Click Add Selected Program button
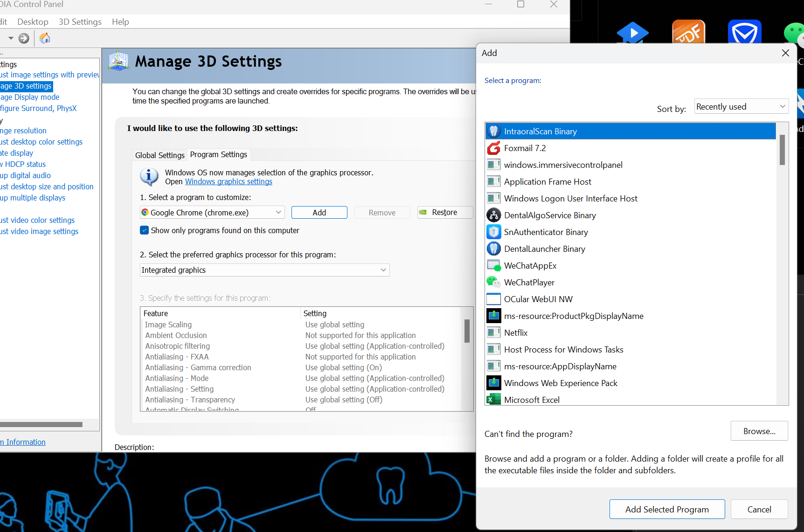The height and width of the screenshot is (532, 804). tap(667, 510)
